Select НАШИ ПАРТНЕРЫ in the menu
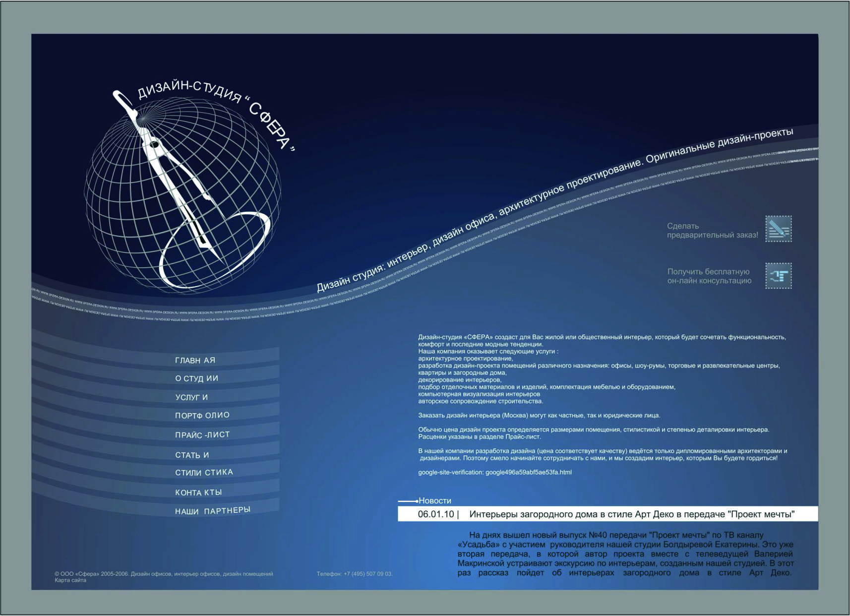850x616 pixels. pyautogui.click(x=213, y=510)
